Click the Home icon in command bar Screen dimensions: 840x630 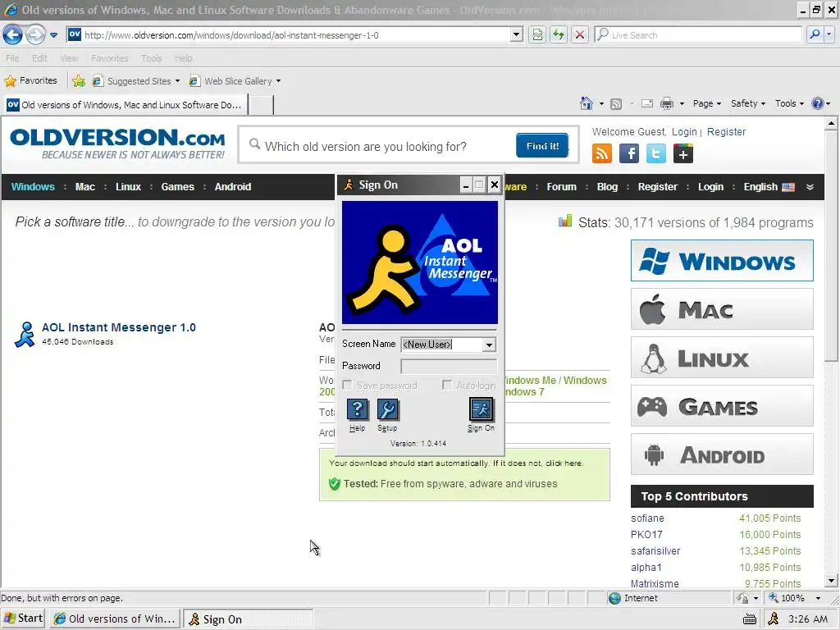[587, 103]
